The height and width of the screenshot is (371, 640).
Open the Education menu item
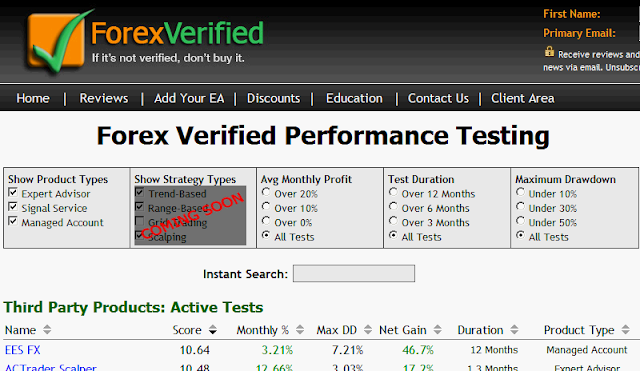coord(354,98)
